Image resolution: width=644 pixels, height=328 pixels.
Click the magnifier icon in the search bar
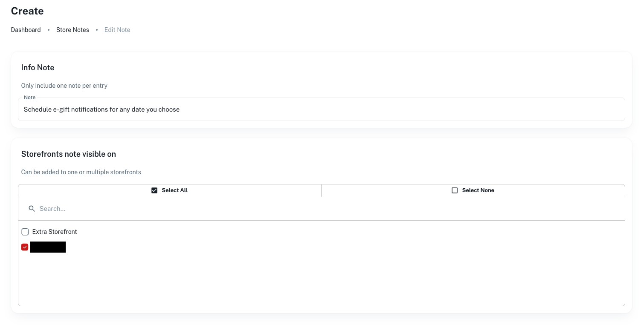32,209
